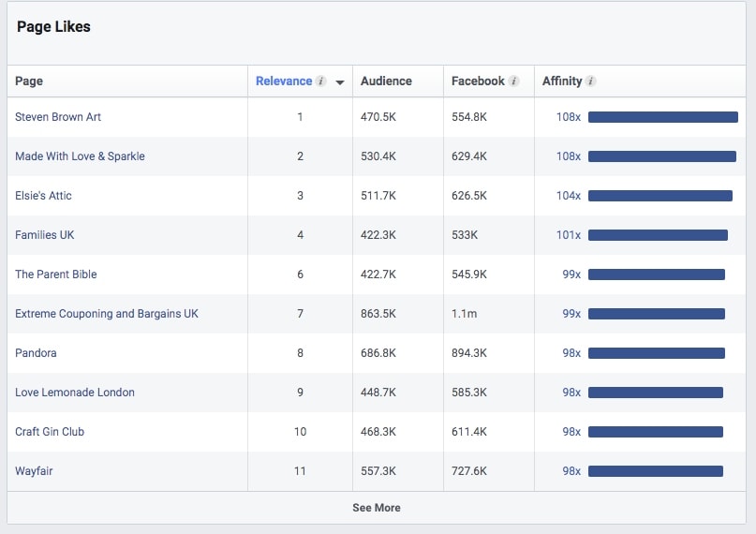The height and width of the screenshot is (534, 756).
Task: Open the Families UK page link
Action: 44,235
